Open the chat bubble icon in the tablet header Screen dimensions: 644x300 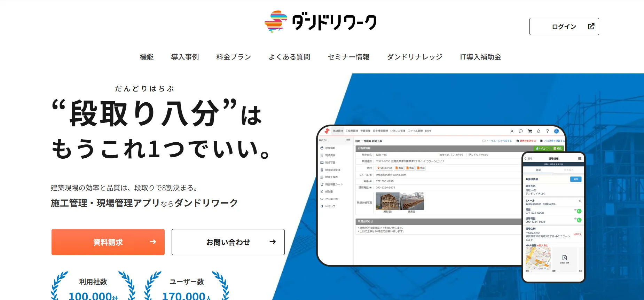coord(521,131)
